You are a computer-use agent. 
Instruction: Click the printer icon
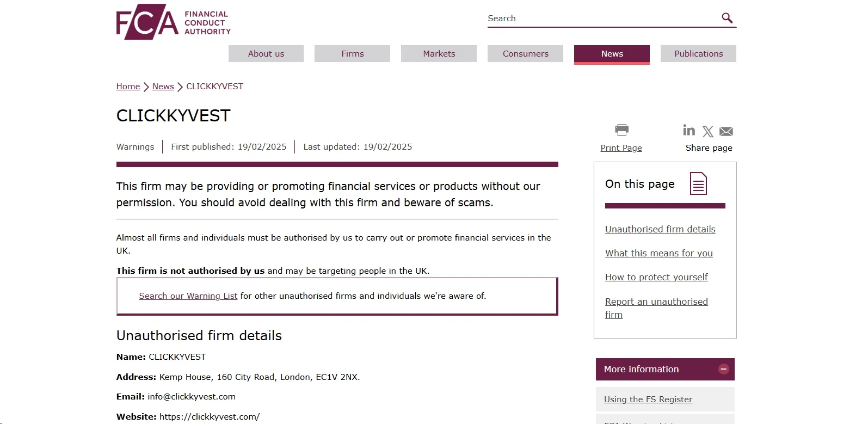pos(621,130)
